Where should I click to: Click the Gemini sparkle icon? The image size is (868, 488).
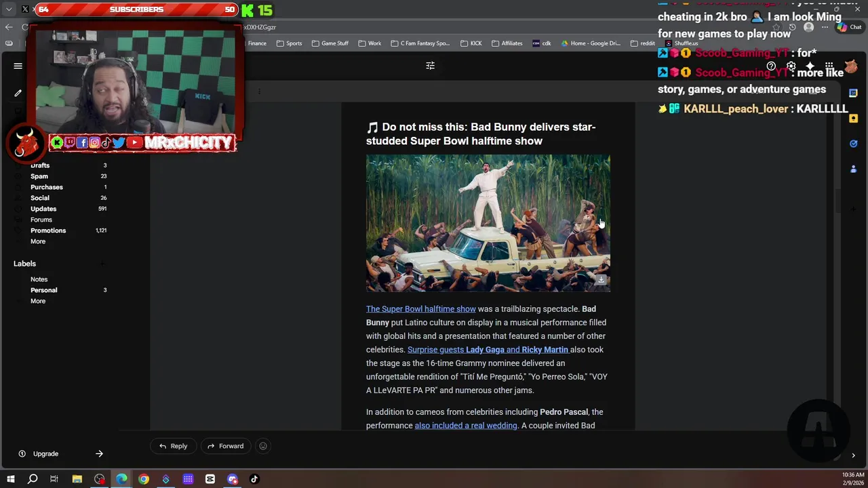pyautogui.click(x=810, y=66)
